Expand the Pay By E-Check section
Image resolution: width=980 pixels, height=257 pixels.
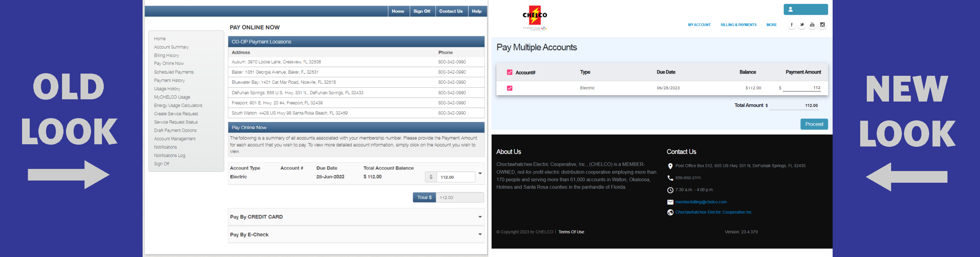point(356,235)
